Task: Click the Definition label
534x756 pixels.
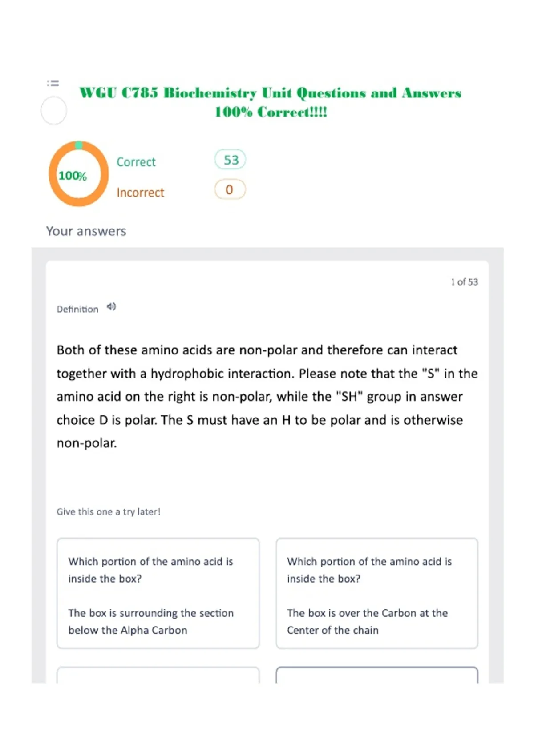Action: 77,309
